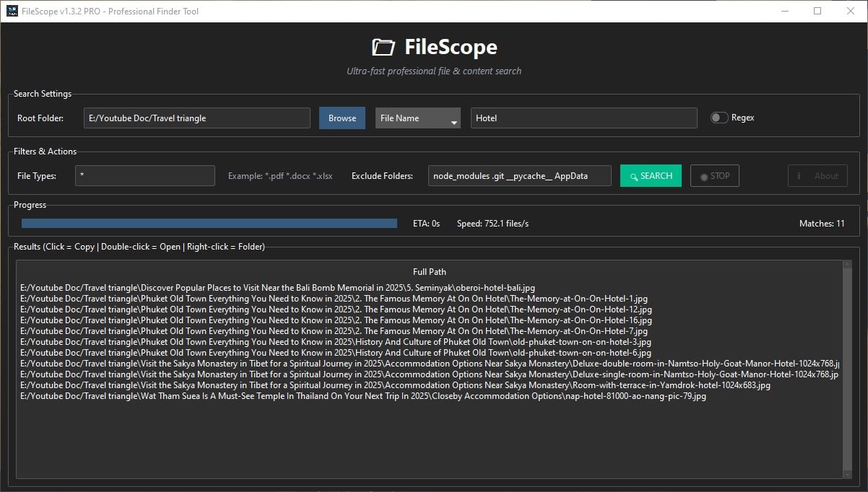Click the Browse button
868x492 pixels.
coord(342,118)
